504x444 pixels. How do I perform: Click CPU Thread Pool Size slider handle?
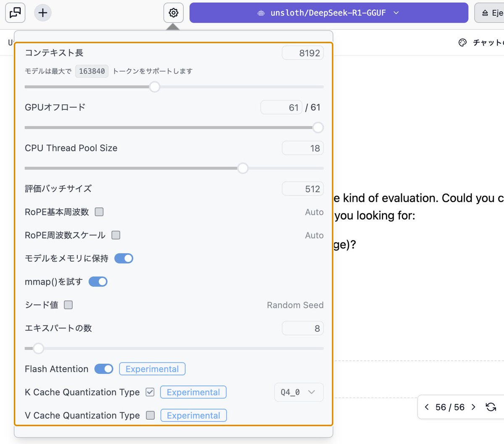point(243,168)
